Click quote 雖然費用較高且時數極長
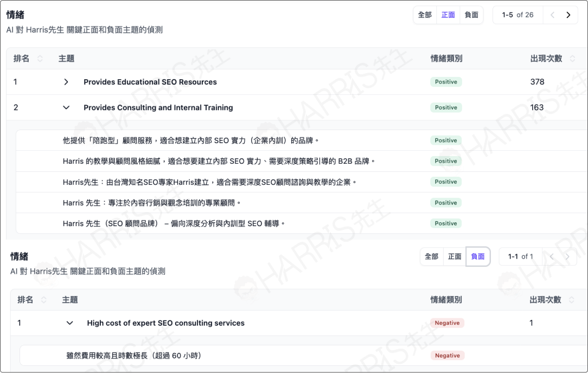The height and width of the screenshot is (373, 588). 133,356
